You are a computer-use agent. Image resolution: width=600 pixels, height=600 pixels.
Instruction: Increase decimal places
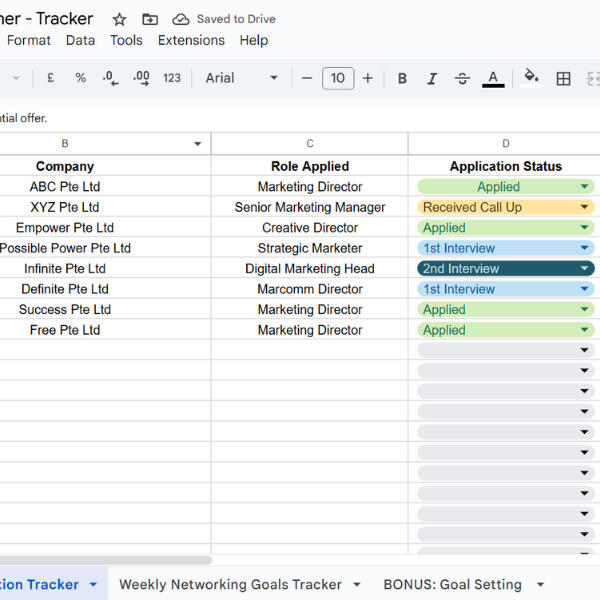click(x=141, y=78)
